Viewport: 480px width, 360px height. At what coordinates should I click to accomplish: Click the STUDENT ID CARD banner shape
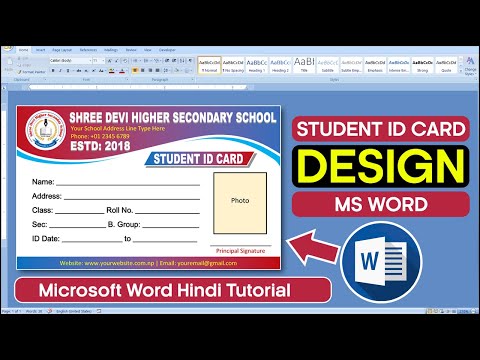click(199, 159)
